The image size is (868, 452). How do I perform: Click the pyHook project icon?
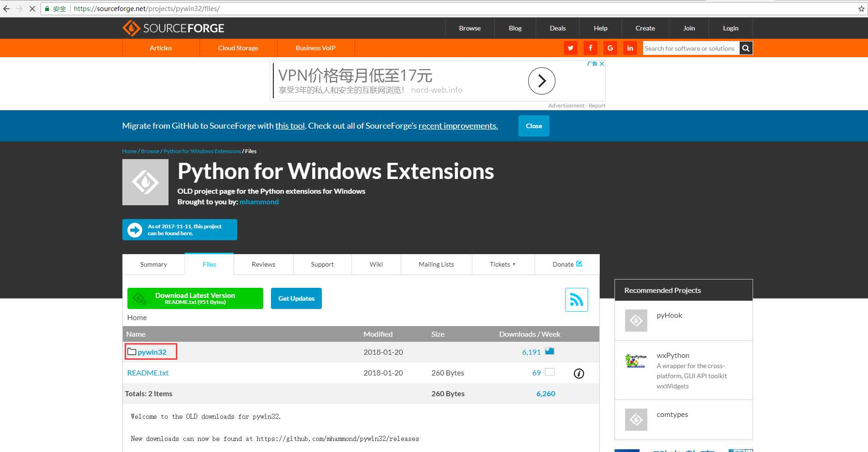pyautogui.click(x=636, y=321)
